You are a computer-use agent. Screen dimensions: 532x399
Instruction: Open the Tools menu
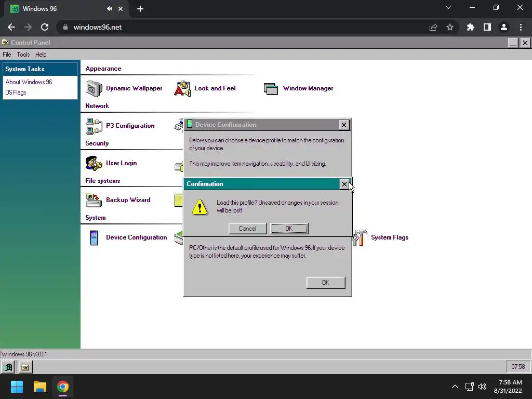(x=23, y=55)
